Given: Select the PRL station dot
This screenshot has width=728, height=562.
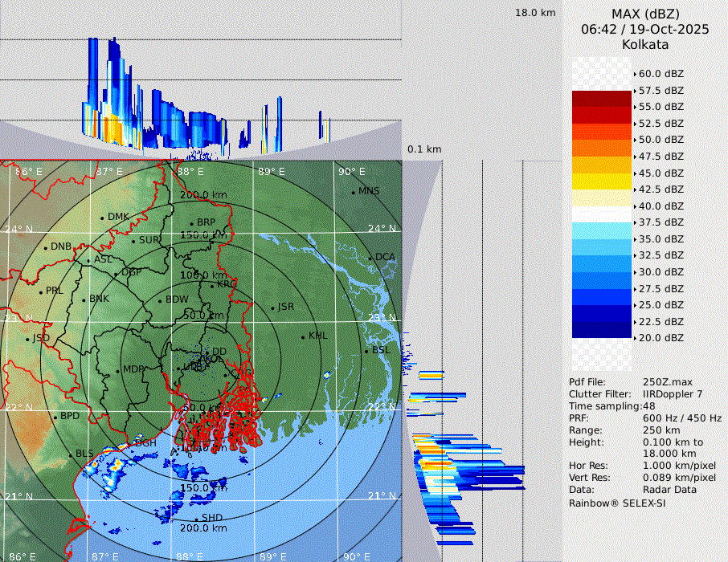Looking at the screenshot, I should 40,291.
